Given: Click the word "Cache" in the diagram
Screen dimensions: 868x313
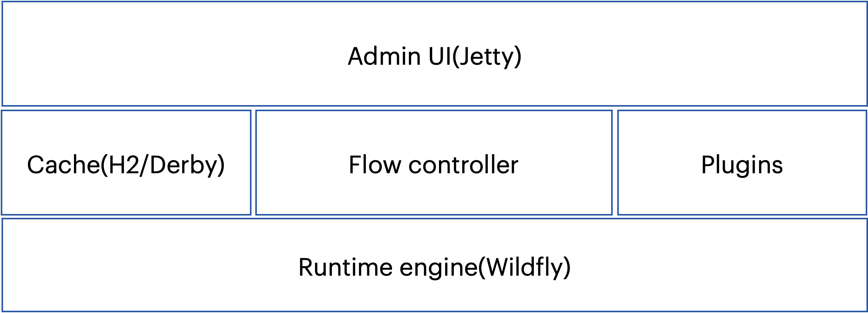Looking at the screenshot, I should coord(63,165).
